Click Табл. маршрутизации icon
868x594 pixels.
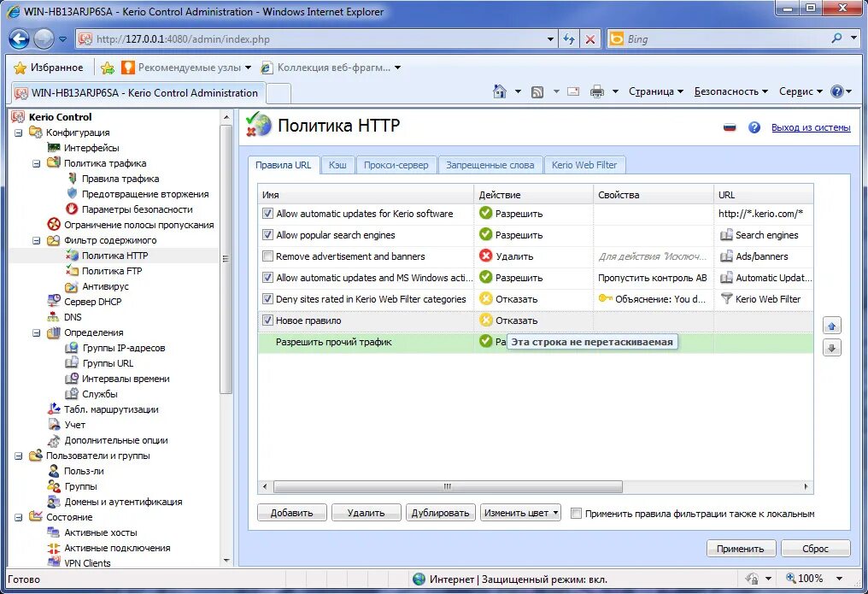click(54, 409)
